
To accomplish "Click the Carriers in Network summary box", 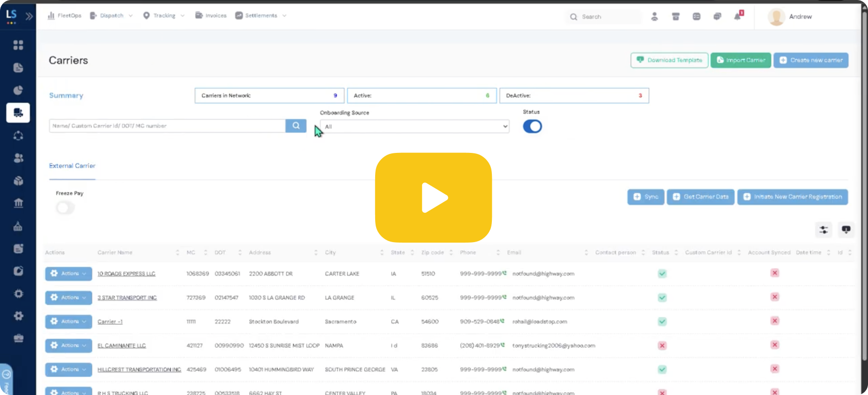I will (x=270, y=95).
